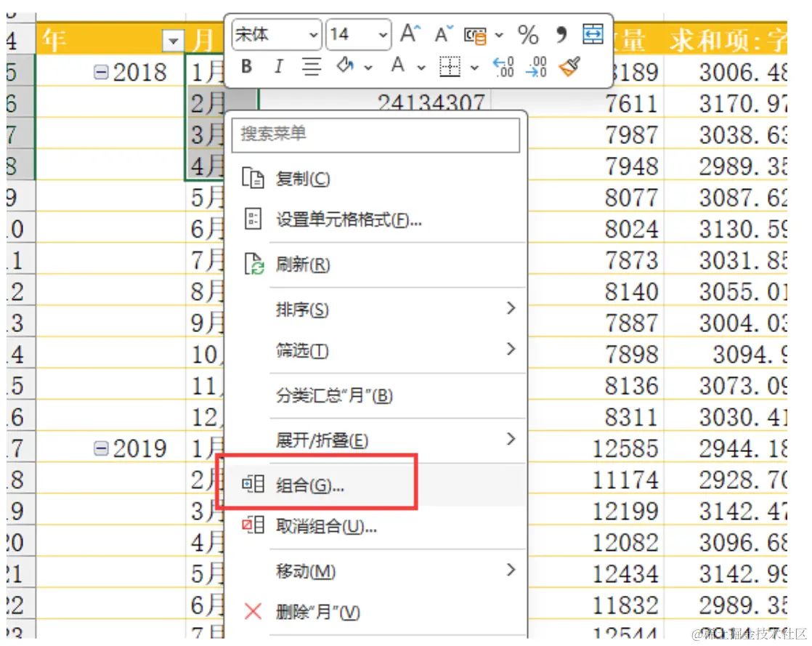Open the fill color dropdown arrow

[x=368, y=68]
